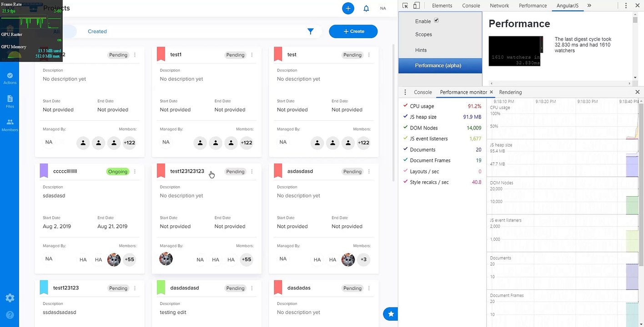Expand +55 members on test123123123 card

tap(247, 260)
